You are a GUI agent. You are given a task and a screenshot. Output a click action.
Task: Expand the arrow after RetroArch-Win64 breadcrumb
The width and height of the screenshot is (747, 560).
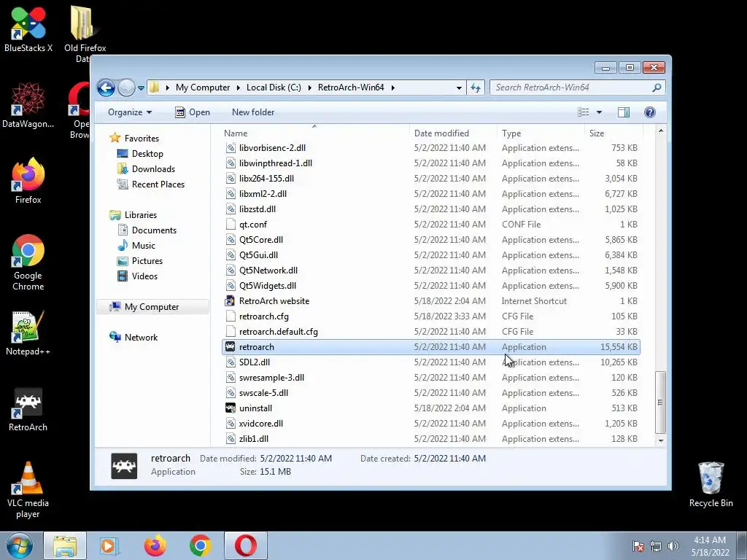click(x=392, y=87)
